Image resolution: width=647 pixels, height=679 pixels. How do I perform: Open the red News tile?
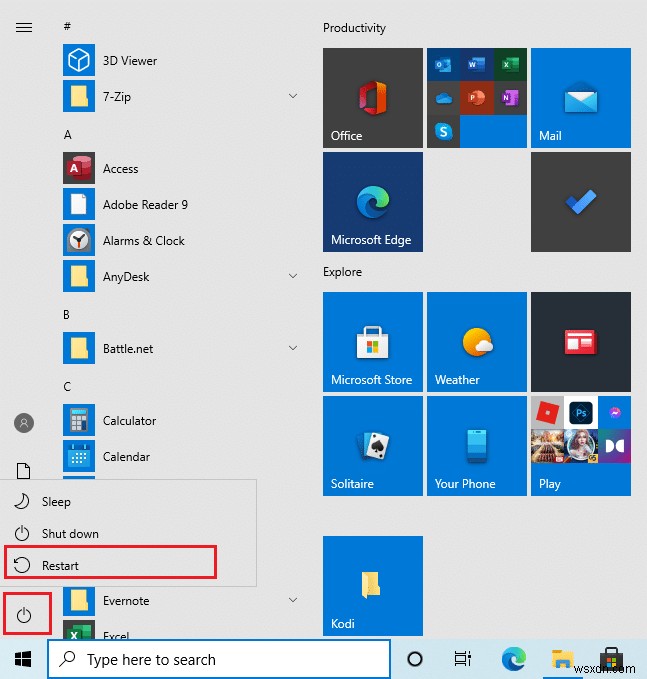click(x=581, y=342)
